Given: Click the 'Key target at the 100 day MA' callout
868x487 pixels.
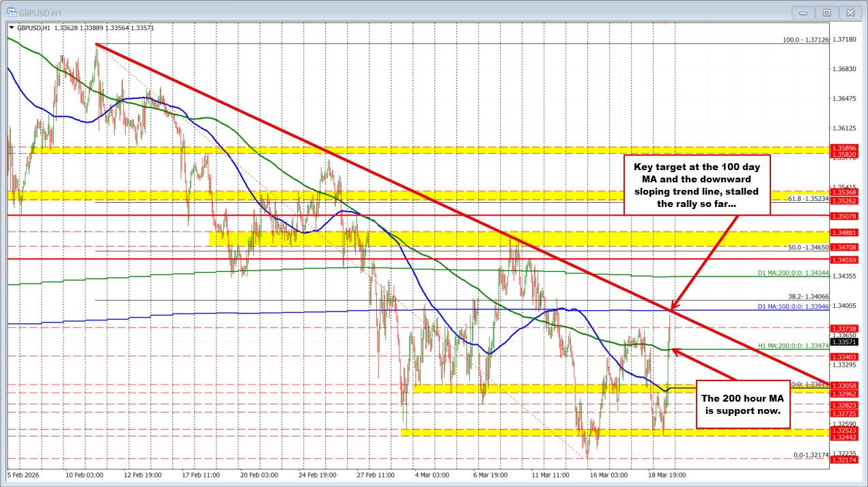Looking at the screenshot, I should 697,185.
